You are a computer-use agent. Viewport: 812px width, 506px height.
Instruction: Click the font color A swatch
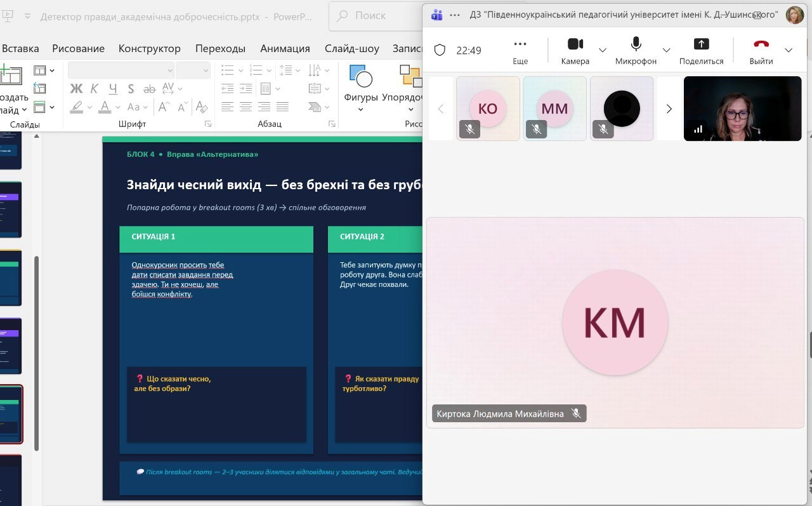pyautogui.click(x=105, y=107)
